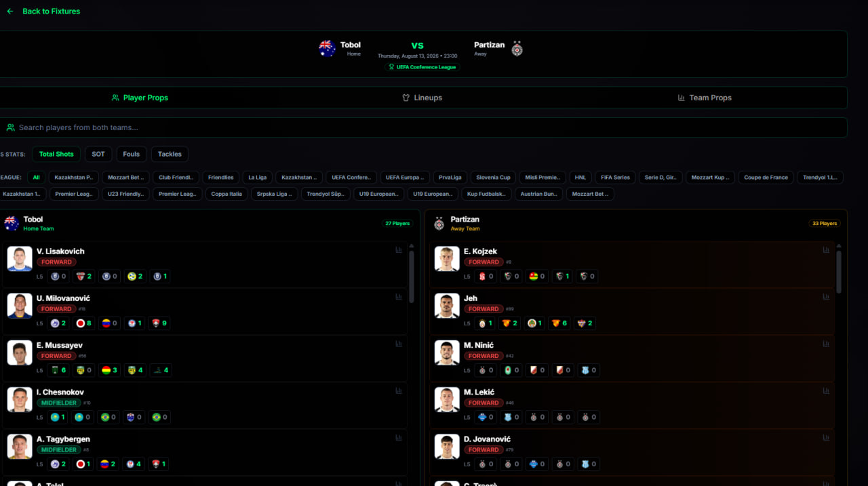This screenshot has height=486, width=868.
Task: Click V. Lisakovich's player photo
Action: pos(20,259)
